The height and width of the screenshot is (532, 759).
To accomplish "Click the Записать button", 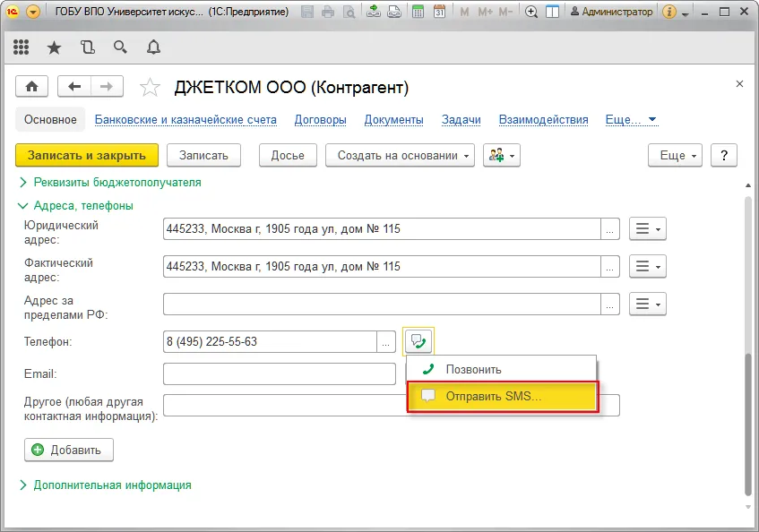I will (x=203, y=155).
